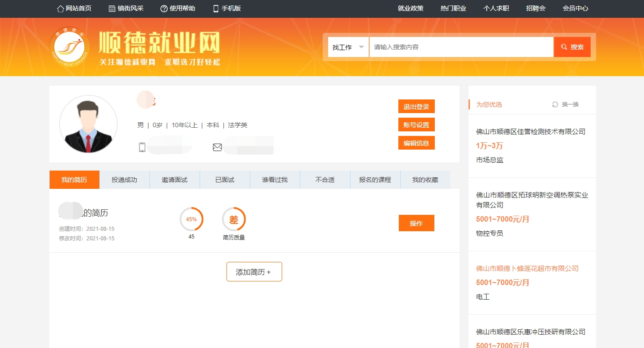Open the 找工作 search type dropdown
The width and height of the screenshot is (644, 348).
tap(348, 47)
